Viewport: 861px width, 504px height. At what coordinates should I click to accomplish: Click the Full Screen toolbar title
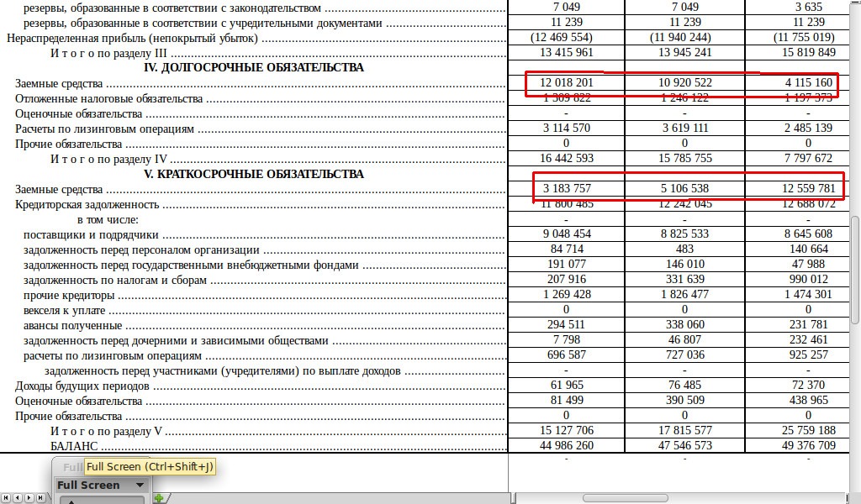[88, 485]
